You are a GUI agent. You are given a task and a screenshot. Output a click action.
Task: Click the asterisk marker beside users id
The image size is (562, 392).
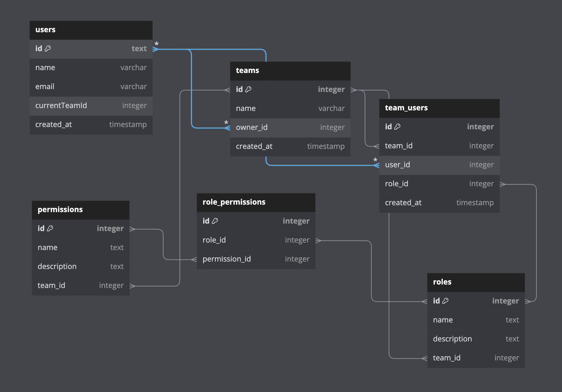click(157, 44)
